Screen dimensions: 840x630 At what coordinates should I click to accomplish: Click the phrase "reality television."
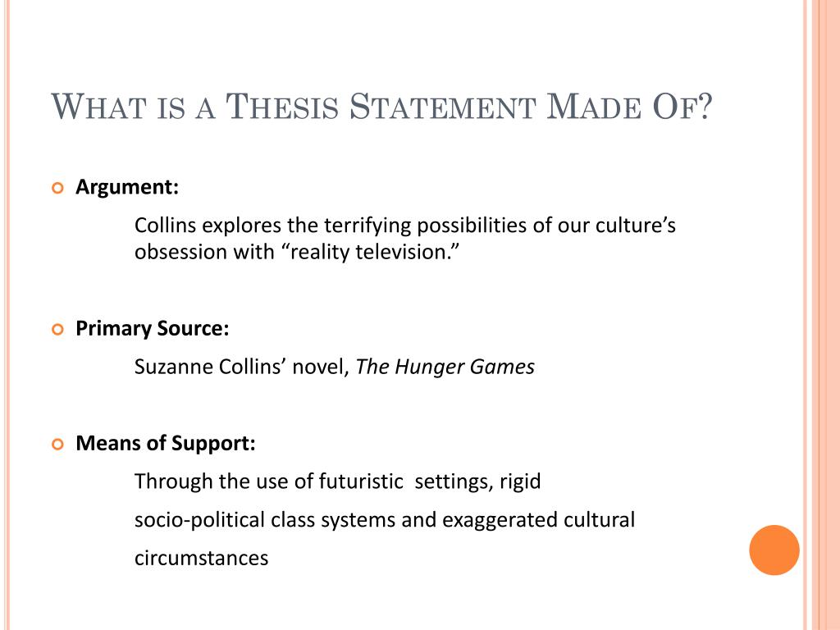pyautogui.click(x=371, y=252)
